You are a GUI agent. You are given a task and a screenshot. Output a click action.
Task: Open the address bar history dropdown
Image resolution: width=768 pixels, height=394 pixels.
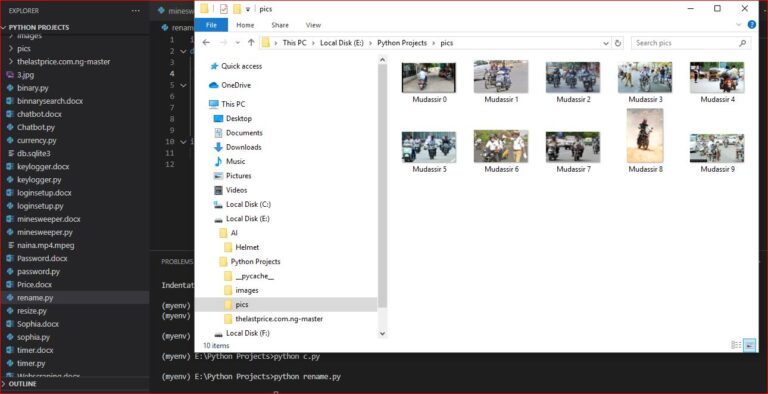(x=606, y=43)
